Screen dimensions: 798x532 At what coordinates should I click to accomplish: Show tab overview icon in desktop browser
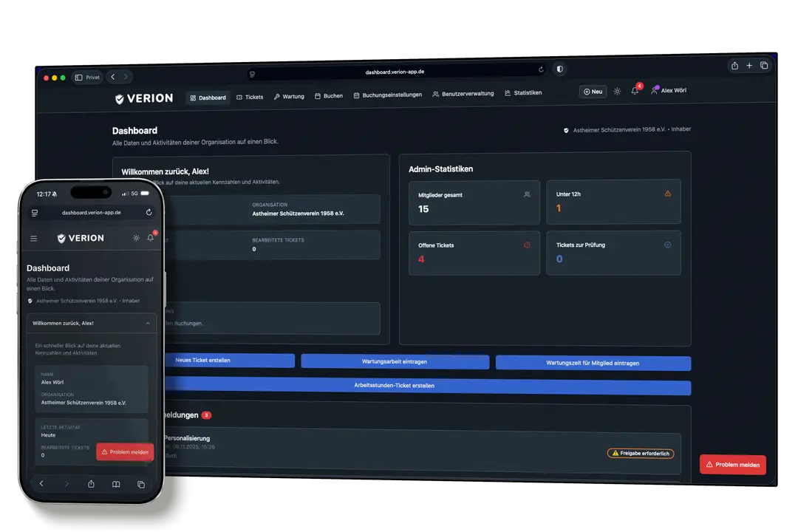click(x=764, y=66)
